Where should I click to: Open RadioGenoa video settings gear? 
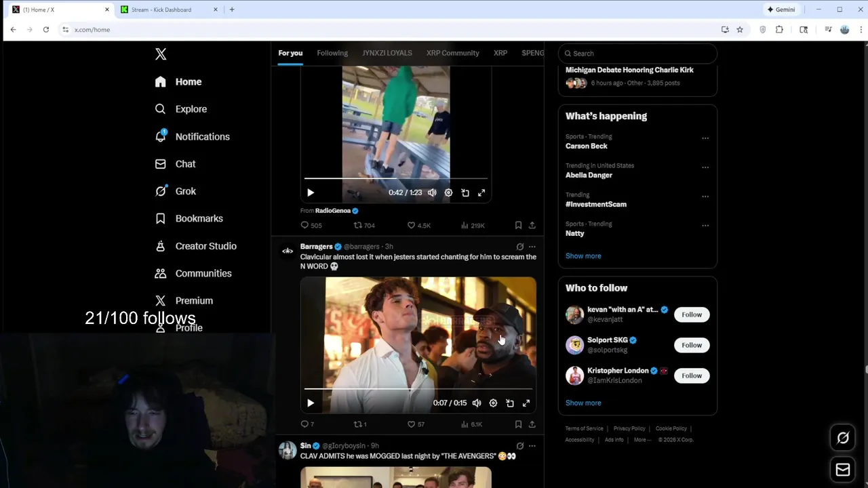tap(448, 192)
